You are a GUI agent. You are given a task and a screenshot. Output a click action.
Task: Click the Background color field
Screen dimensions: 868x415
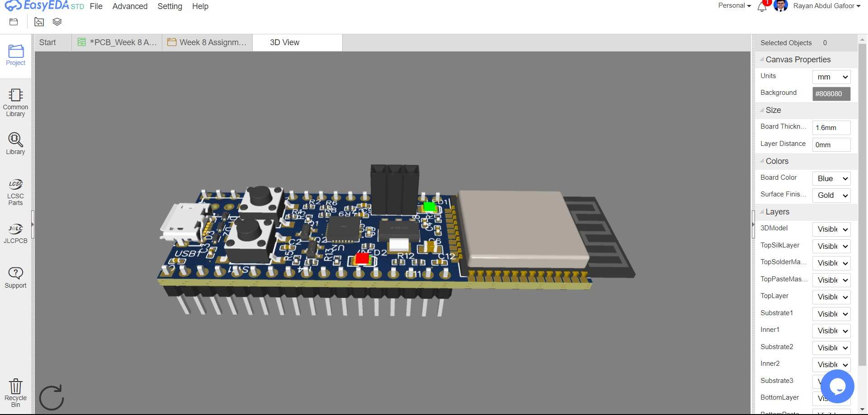pyautogui.click(x=831, y=94)
